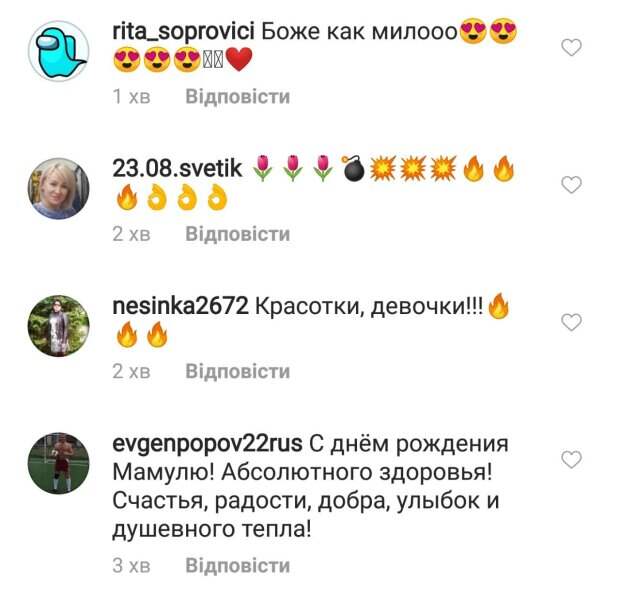Open rita_soprovici's cyan crewmate avatar
Image resolution: width=620 pixels, height=613 pixels.
tap(59, 51)
